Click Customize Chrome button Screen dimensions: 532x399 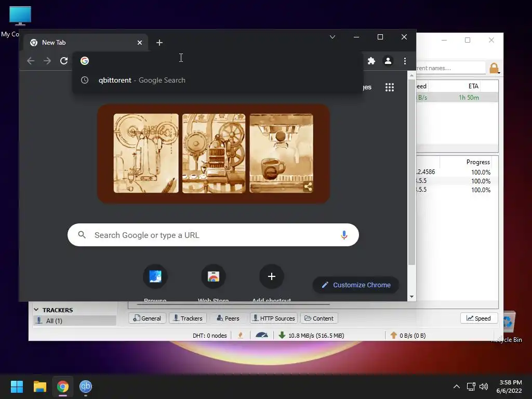click(355, 285)
